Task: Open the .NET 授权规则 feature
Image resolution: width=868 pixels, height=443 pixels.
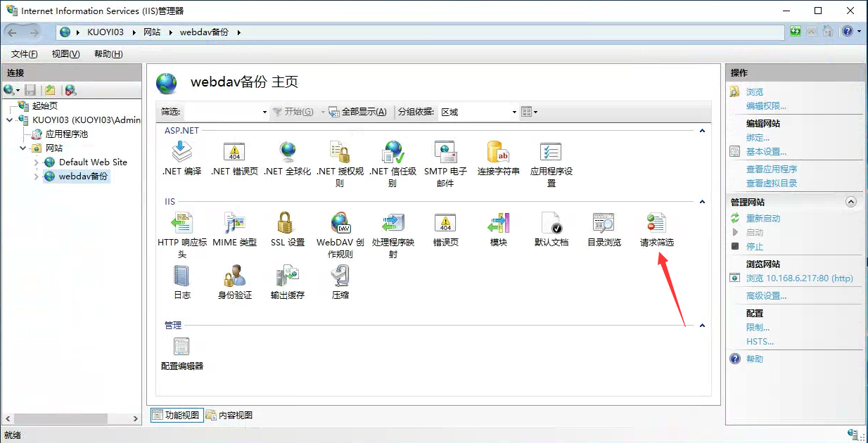Action: pos(340,164)
